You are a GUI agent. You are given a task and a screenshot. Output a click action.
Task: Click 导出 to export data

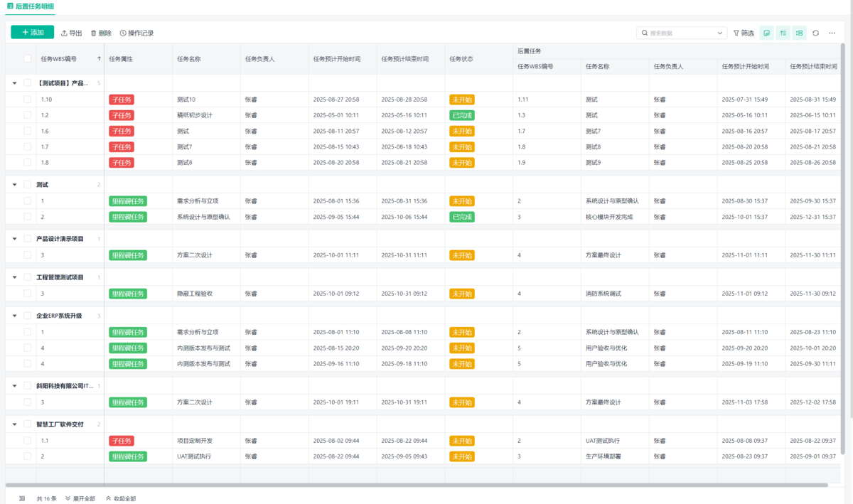point(71,33)
